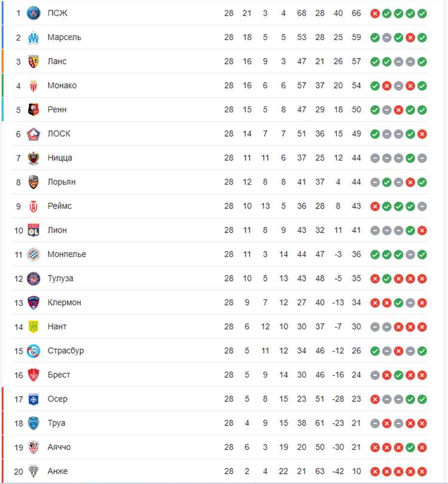Click PSG's first red loss form indicator
The width and height of the screenshot is (448, 484).
[375, 14]
